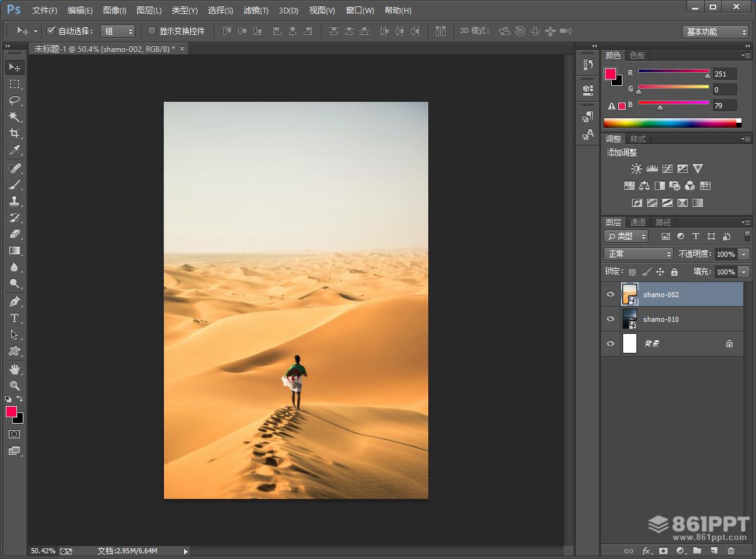
Task: Select the Custom Shape tool
Action: tap(15, 351)
